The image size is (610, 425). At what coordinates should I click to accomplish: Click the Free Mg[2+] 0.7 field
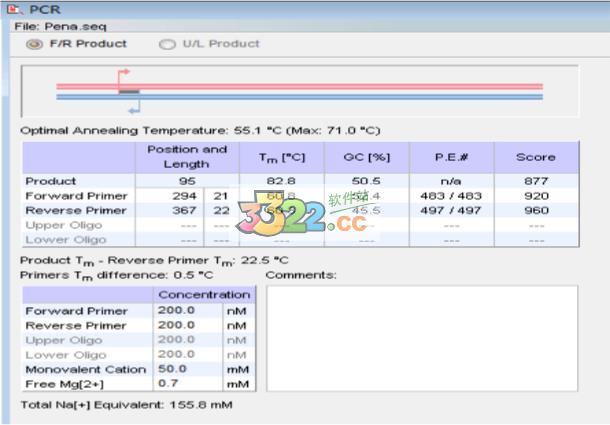coord(187,383)
